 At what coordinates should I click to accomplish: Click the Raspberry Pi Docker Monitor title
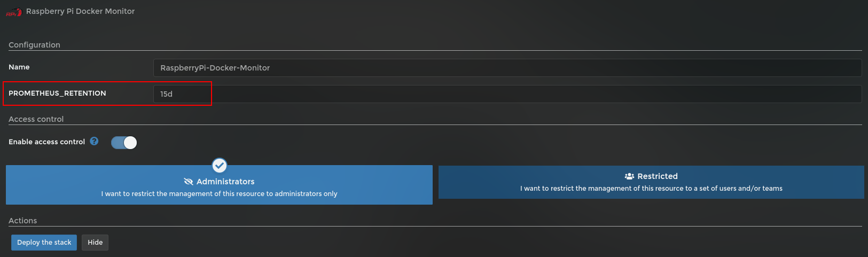point(80,11)
